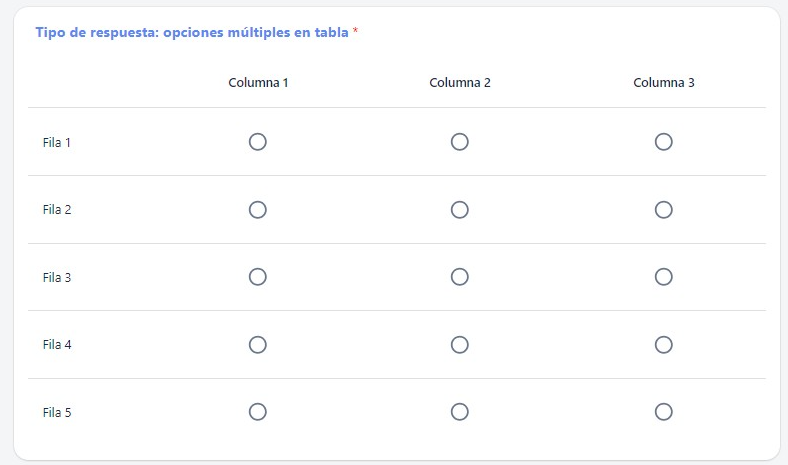Select Columna 1 in Fila 3
Screen dimensions: 788x465
click(x=257, y=277)
